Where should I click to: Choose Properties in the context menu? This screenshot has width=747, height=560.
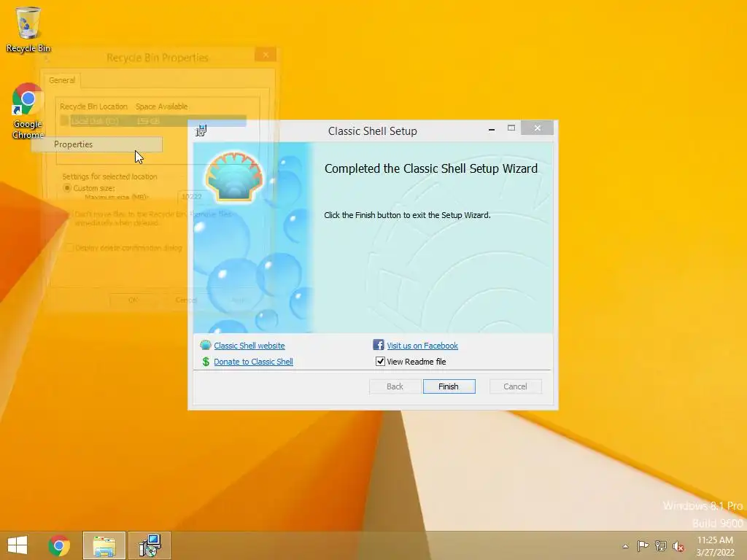click(x=97, y=144)
